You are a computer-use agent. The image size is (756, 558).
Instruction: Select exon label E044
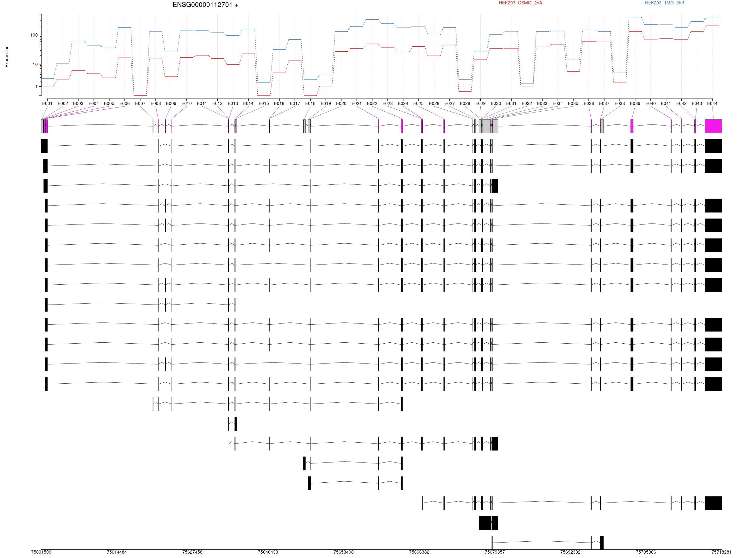(713, 104)
